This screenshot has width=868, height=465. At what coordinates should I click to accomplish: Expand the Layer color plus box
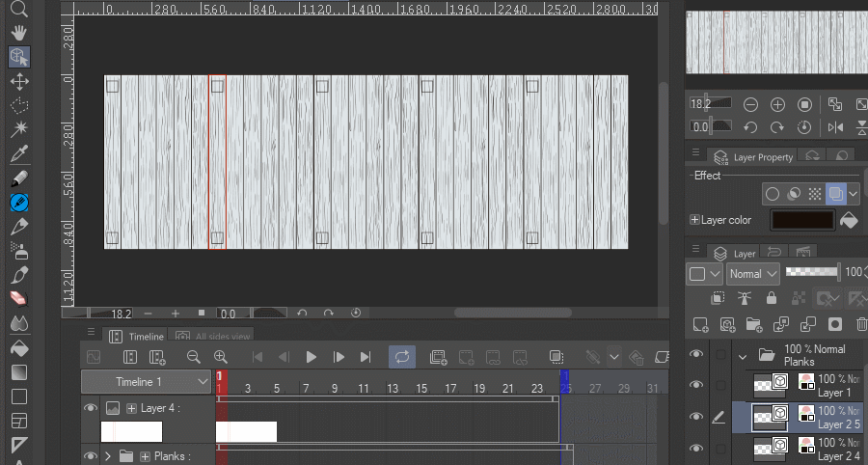(x=694, y=220)
